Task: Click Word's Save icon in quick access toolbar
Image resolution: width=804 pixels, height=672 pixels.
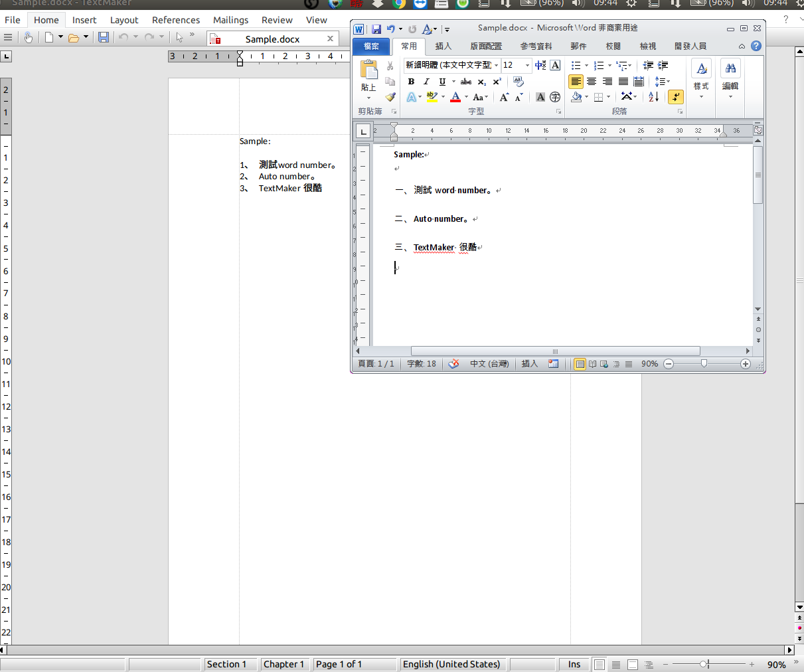Action: click(376, 29)
